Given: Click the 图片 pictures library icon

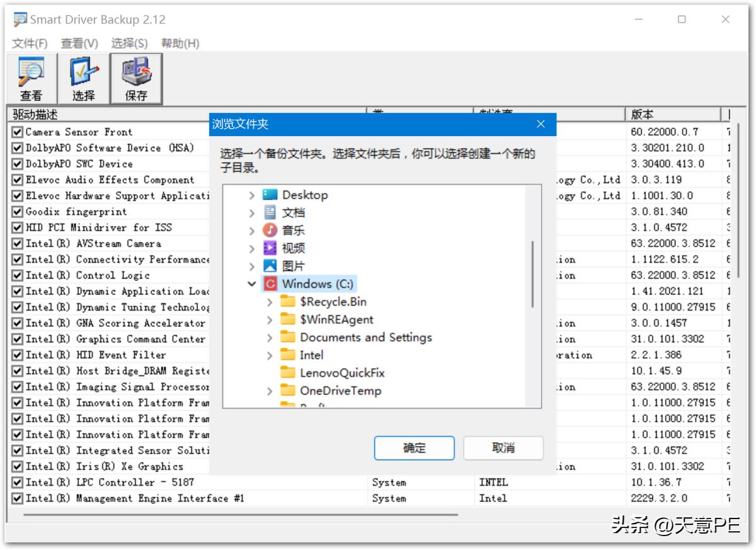Looking at the screenshot, I should pyautogui.click(x=269, y=265).
